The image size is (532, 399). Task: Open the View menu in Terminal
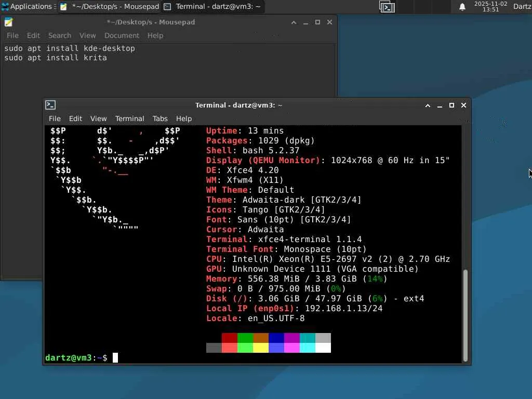98,118
